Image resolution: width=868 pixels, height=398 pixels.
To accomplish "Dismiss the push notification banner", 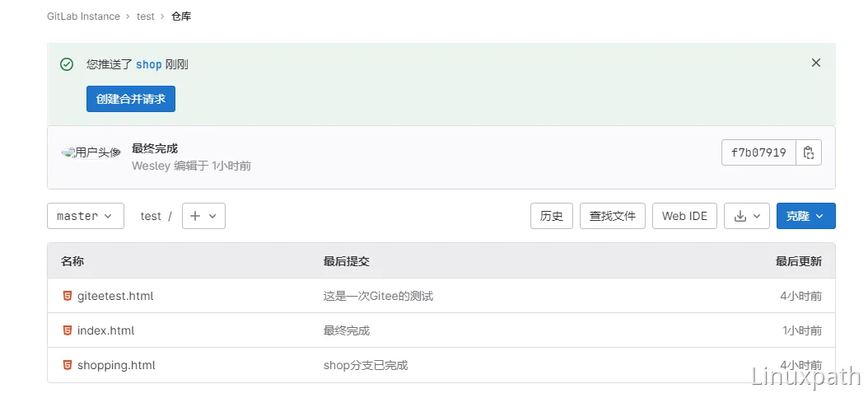I will pos(815,63).
